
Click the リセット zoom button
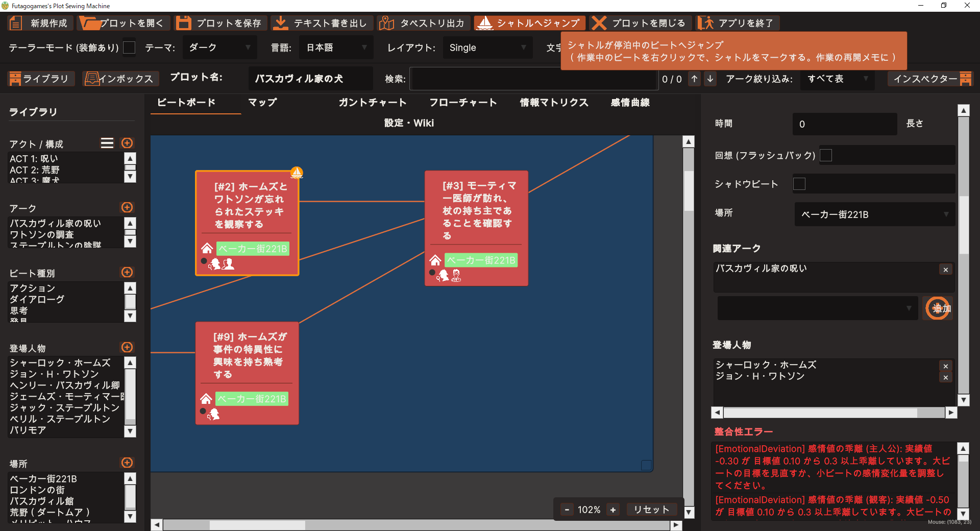(x=651, y=510)
